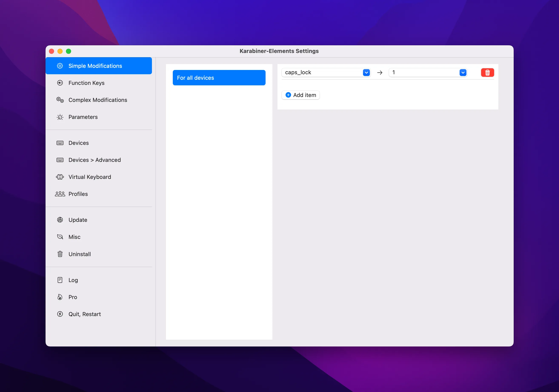The height and width of the screenshot is (392, 559).
Task: Select the For all devices entry
Action: tap(219, 78)
